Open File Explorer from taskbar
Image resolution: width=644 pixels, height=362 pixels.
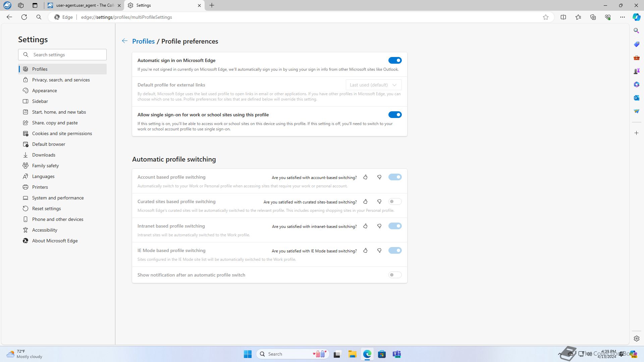[352, 354]
